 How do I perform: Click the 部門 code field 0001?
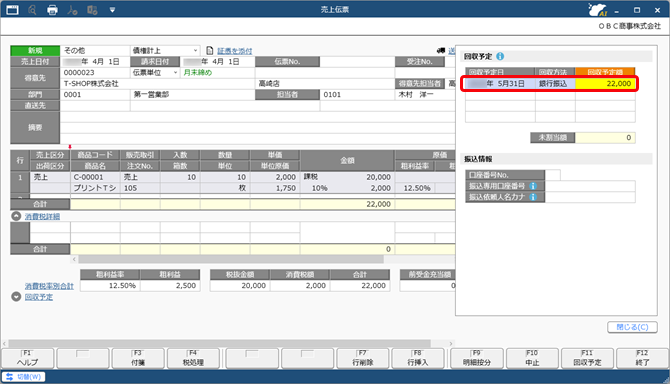[x=95, y=94]
